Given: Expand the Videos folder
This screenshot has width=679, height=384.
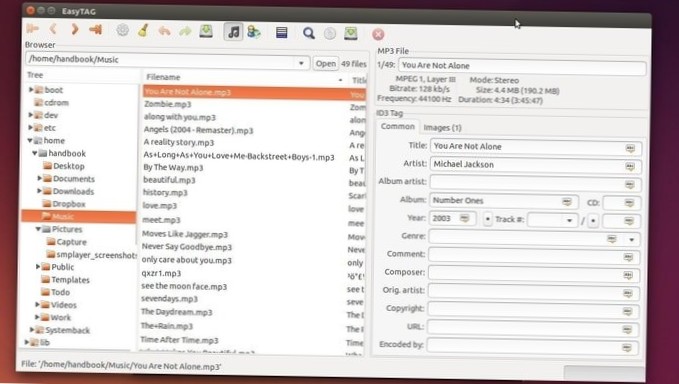Looking at the screenshot, I should tap(38, 304).
